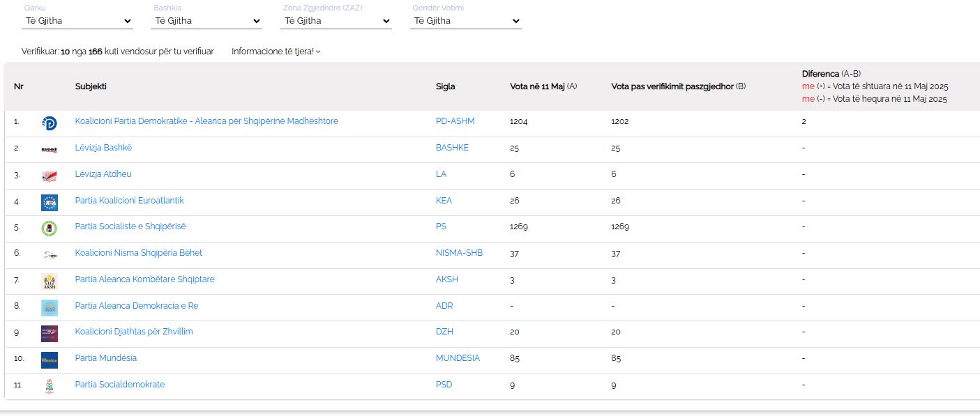The image size is (980, 416).
Task: Open Partia Socialiste e Shqipërisë link
Action: tap(130, 226)
